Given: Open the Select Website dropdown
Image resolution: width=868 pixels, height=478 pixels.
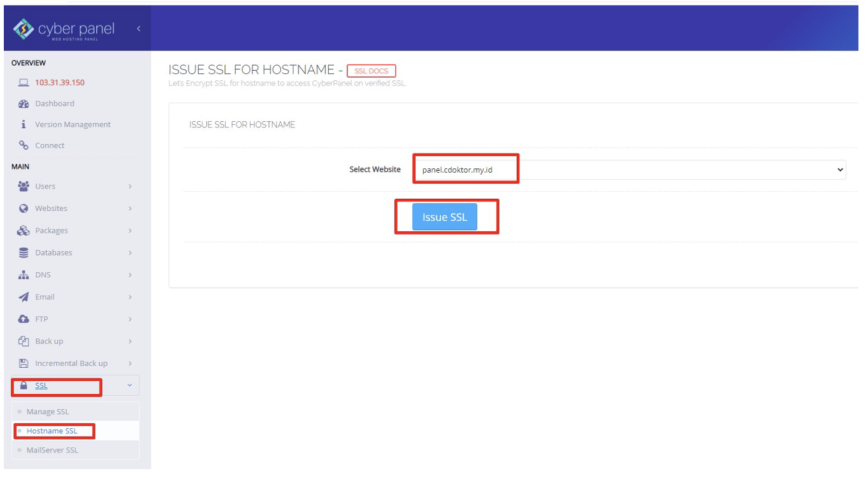Looking at the screenshot, I should (x=631, y=170).
